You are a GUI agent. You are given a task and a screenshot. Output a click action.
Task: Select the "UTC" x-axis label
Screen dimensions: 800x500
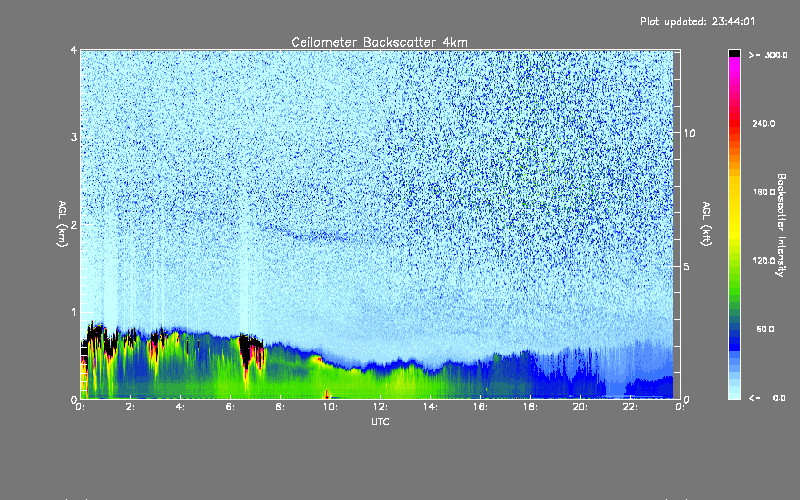pos(380,421)
